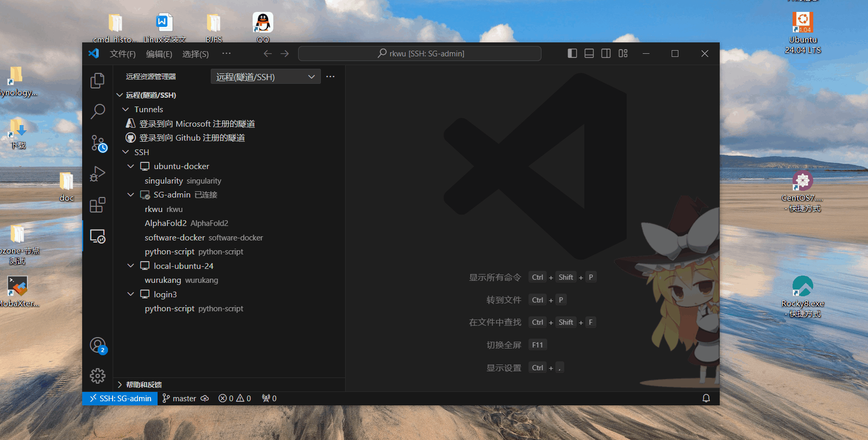The image size is (868, 440).
Task: Select the Remote Explorer activity icon
Action: (x=98, y=236)
